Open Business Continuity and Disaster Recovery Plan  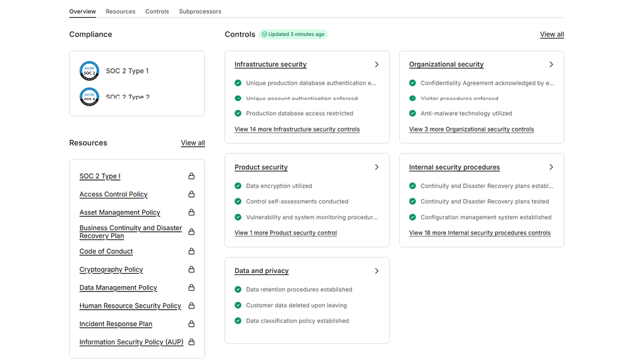131,232
